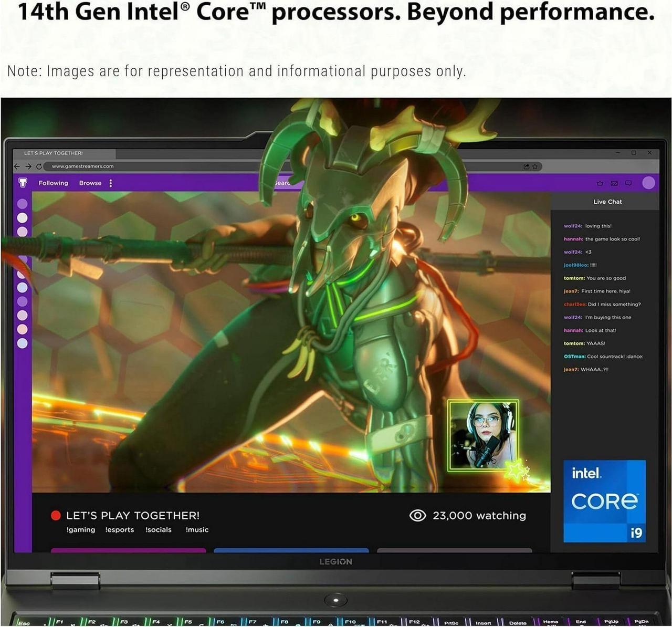Click the share icon in address bar
The width and height of the screenshot is (672, 627).
pos(526,166)
